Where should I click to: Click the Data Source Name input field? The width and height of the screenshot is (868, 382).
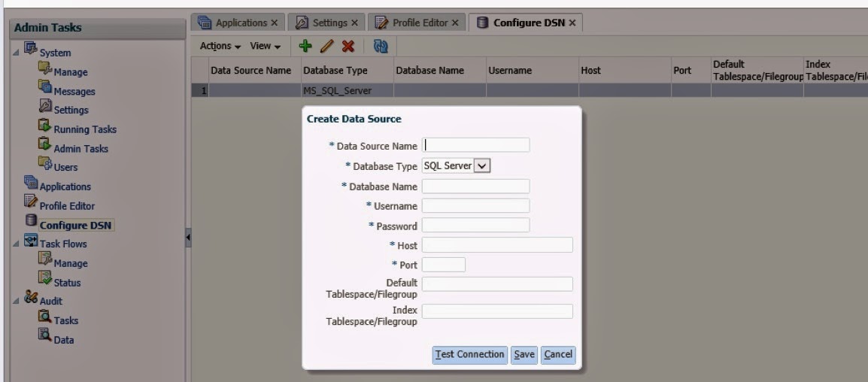coord(475,145)
